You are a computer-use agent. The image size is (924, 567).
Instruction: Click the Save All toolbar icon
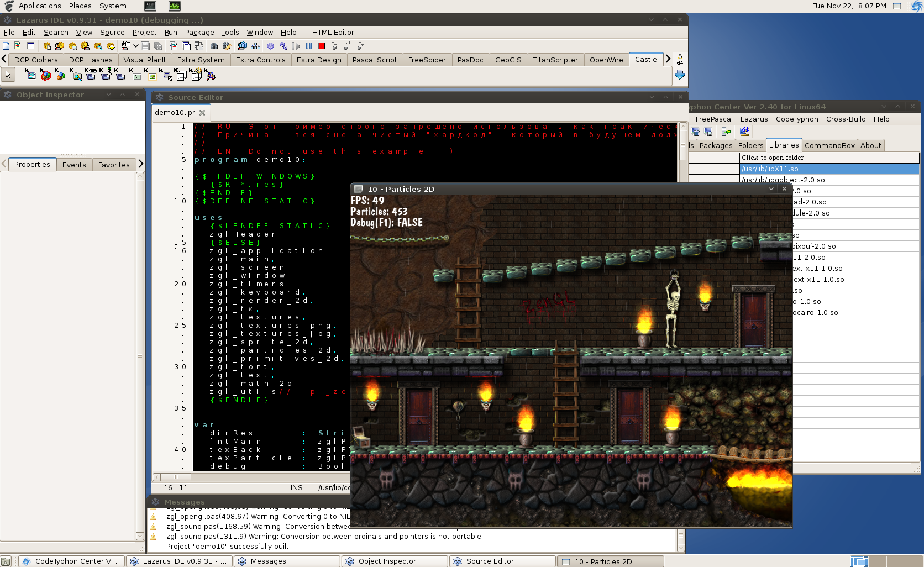[158, 46]
